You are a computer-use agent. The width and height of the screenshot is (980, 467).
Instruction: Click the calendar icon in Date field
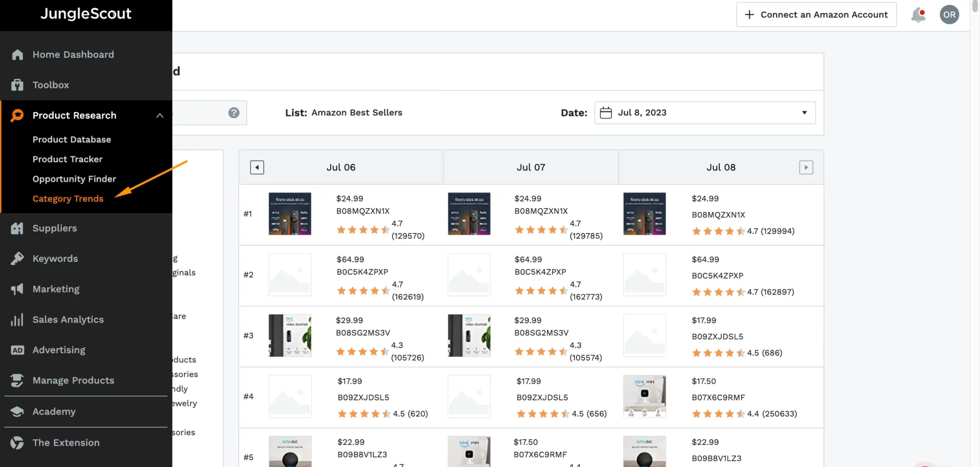tap(606, 113)
